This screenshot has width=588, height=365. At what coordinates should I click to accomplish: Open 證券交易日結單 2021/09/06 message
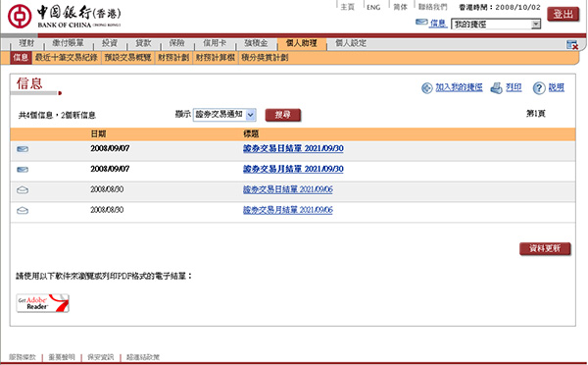click(x=287, y=189)
